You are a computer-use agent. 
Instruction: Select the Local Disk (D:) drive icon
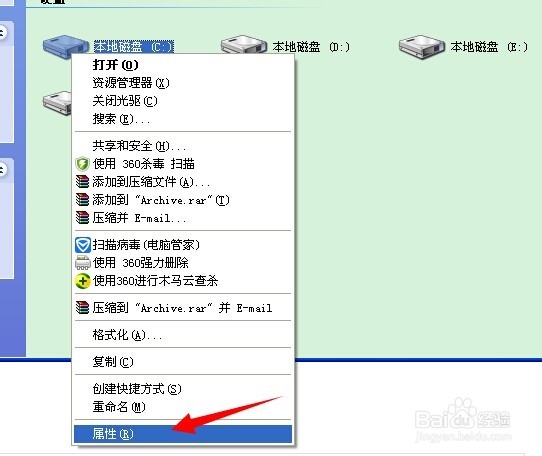point(244,45)
